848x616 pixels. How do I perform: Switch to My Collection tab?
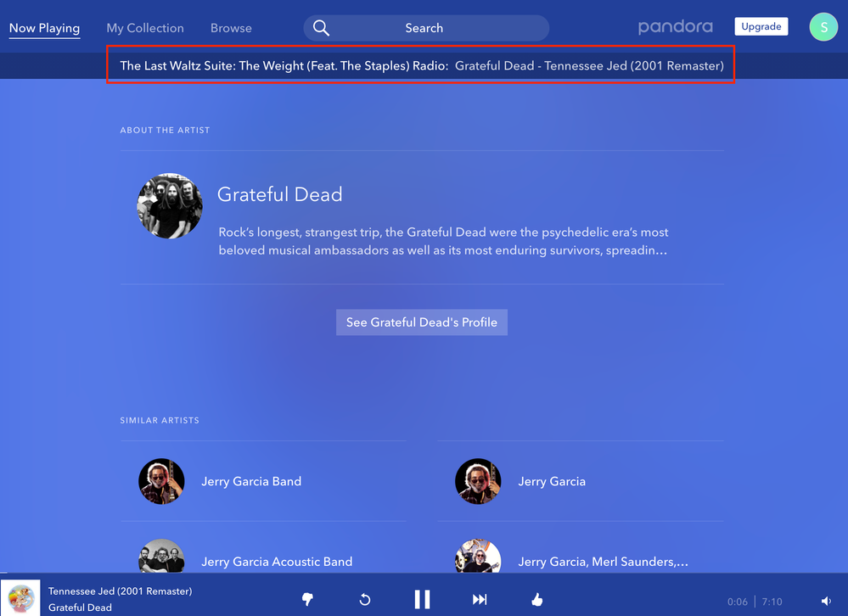click(145, 28)
